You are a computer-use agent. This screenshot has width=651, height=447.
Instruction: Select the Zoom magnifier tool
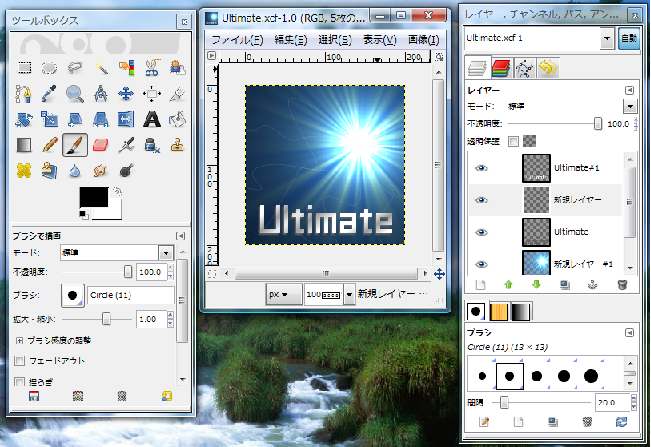[x=75, y=94]
